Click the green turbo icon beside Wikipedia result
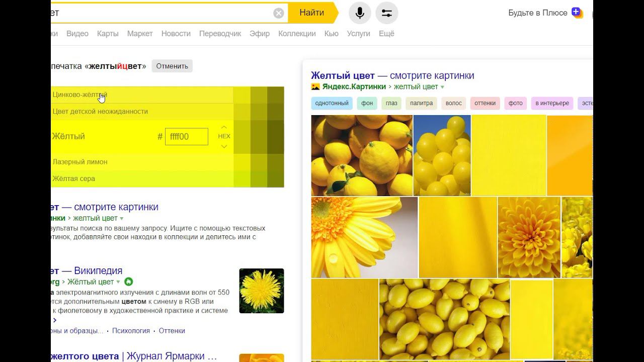This screenshot has height=362, width=644. click(128, 282)
